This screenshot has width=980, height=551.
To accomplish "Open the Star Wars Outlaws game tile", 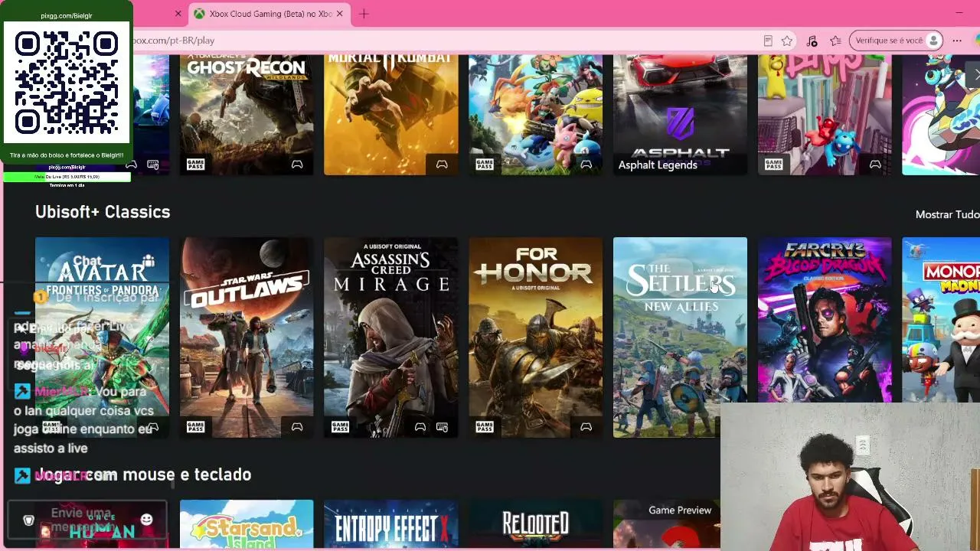I will tap(247, 337).
